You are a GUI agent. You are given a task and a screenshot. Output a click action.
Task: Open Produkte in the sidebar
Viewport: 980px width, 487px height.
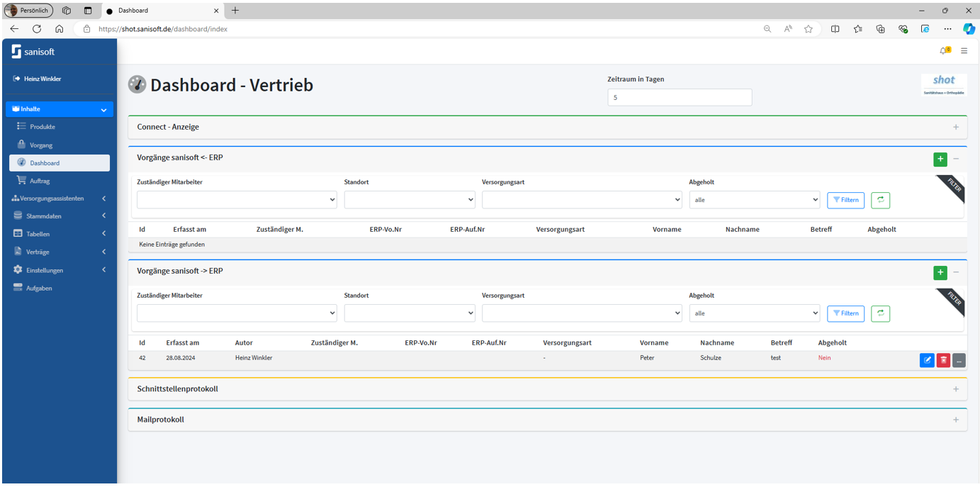pyautogui.click(x=43, y=127)
